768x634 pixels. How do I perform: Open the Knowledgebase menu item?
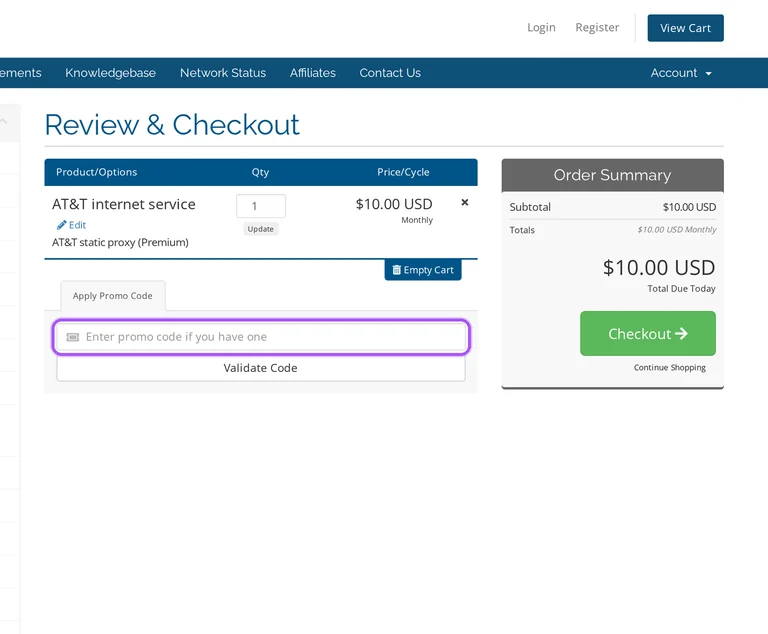[x=111, y=73]
